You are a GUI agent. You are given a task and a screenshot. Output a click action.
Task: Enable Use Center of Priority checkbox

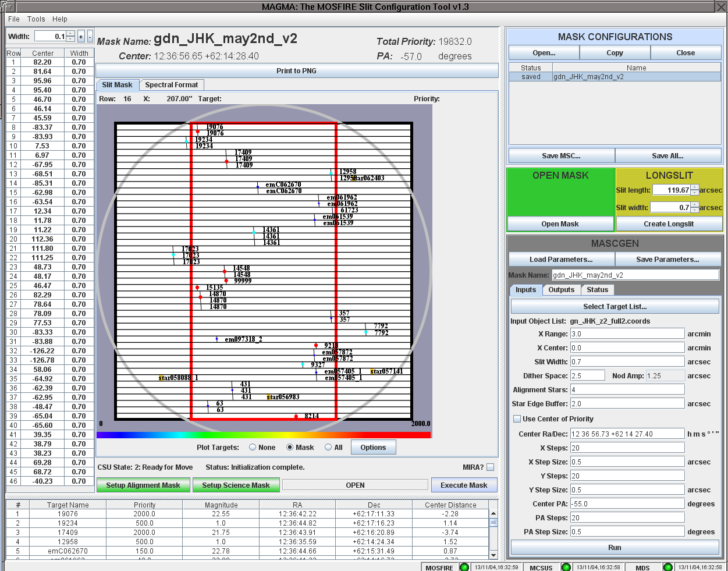tap(517, 419)
